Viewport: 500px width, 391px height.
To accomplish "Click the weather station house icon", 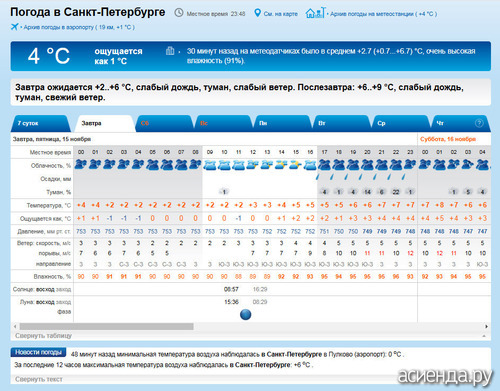I will pyautogui.click(x=315, y=13).
